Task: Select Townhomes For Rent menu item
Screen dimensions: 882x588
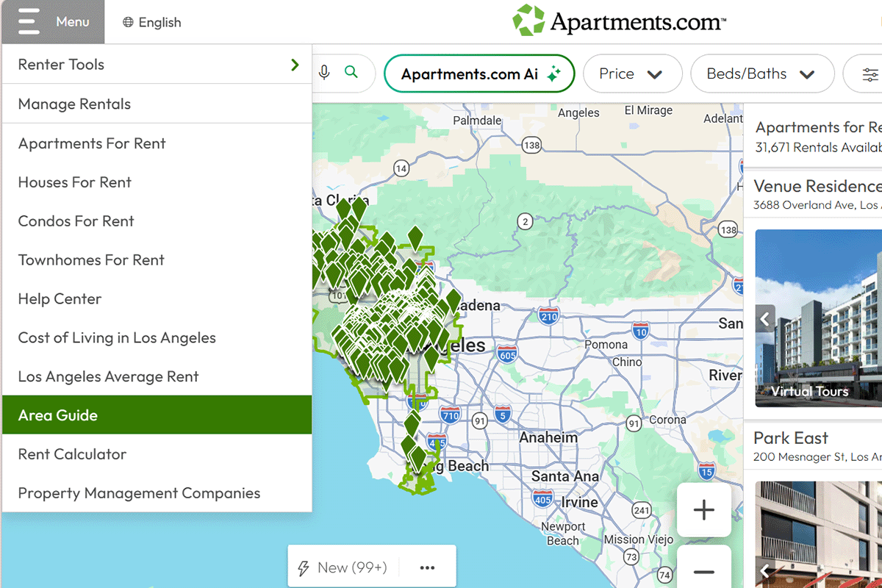Action: [x=157, y=260]
